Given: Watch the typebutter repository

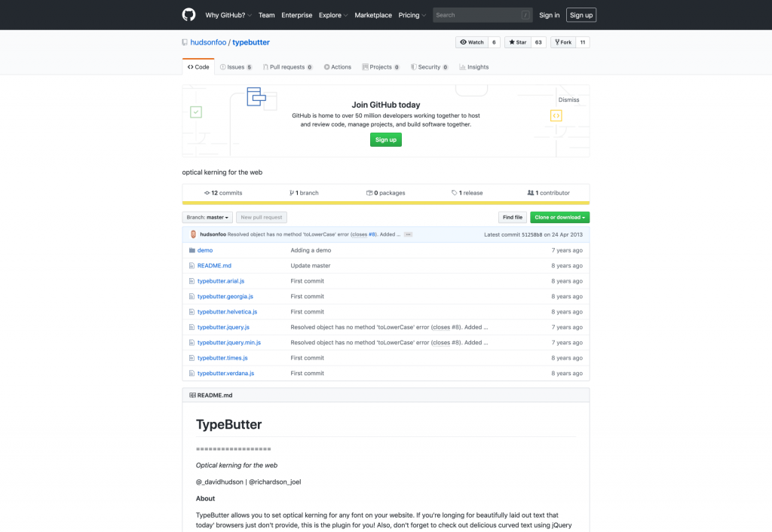Looking at the screenshot, I should (x=472, y=42).
